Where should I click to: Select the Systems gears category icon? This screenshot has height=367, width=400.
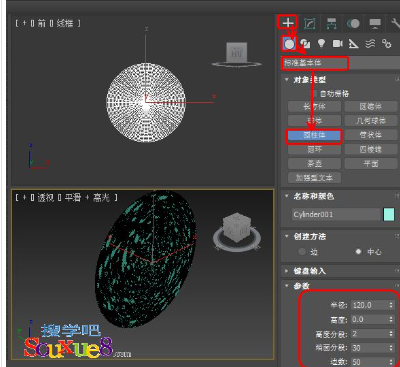[x=386, y=44]
